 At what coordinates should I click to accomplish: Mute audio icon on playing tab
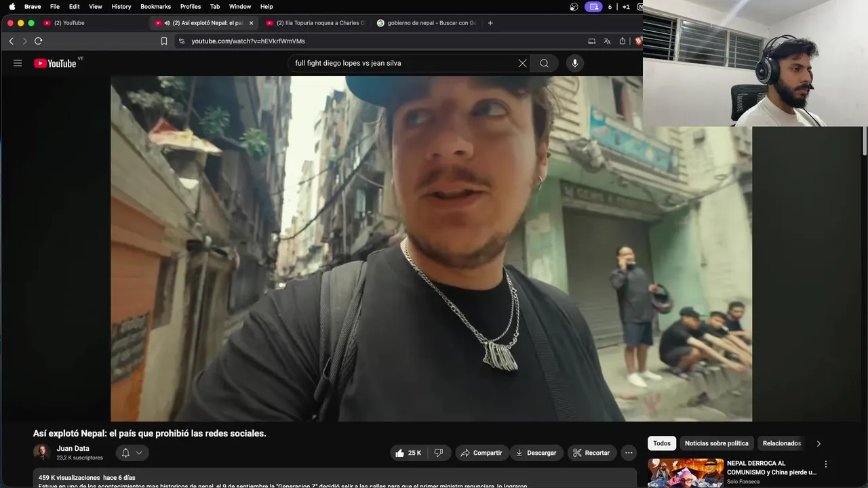[x=167, y=23]
